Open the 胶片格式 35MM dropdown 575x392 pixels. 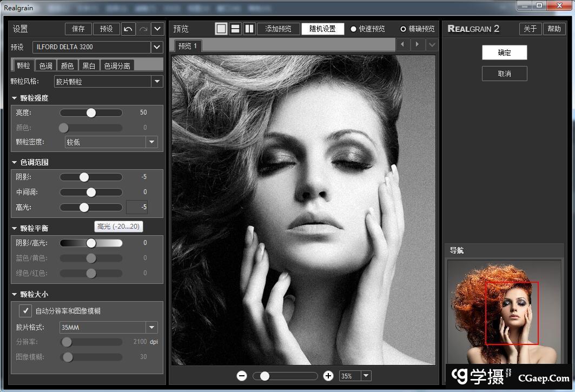(x=151, y=327)
